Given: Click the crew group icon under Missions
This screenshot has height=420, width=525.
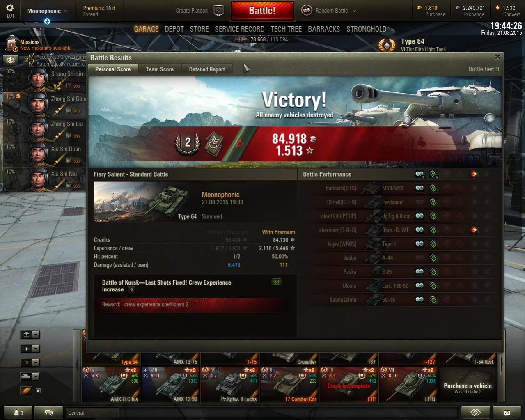Looking at the screenshot, I should click(x=11, y=60).
